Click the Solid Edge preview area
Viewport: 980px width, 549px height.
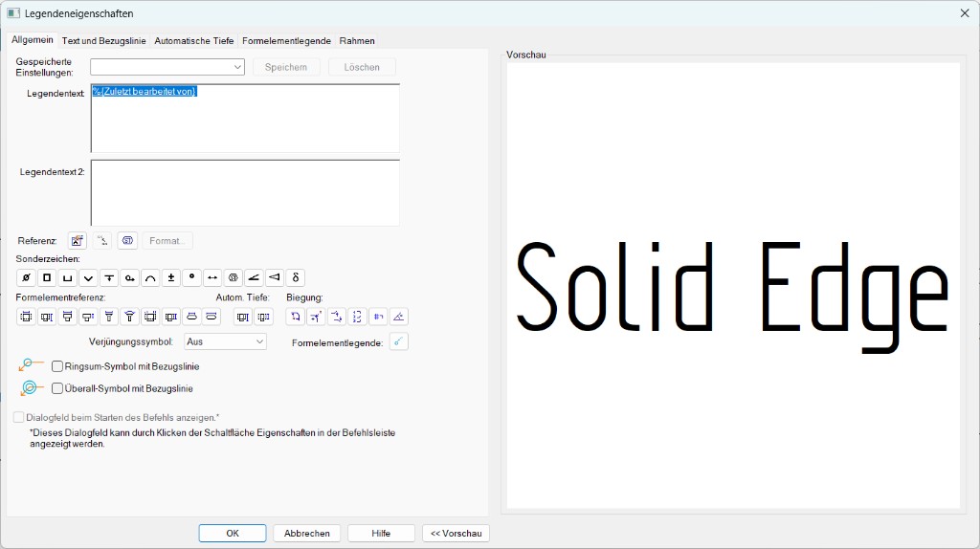(733, 285)
